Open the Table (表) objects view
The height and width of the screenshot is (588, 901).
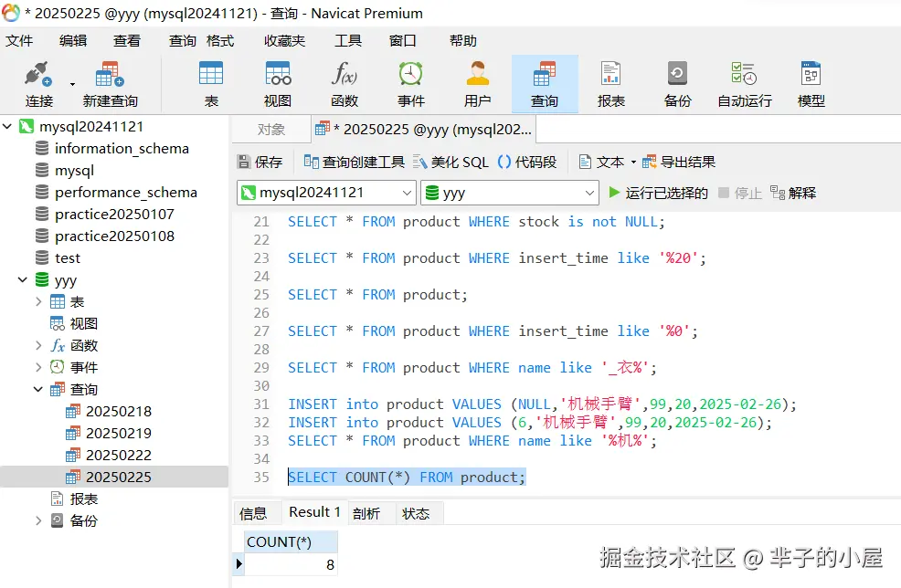[x=211, y=84]
